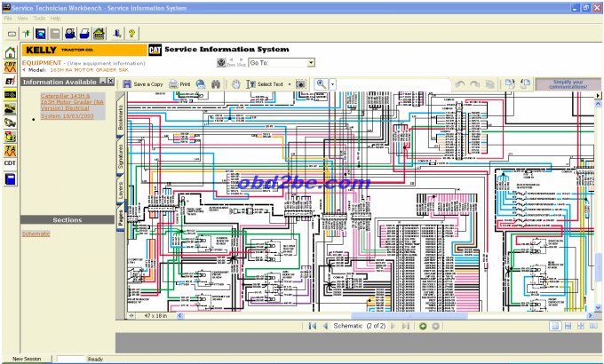Click Simplify your communications banner
Screen dimensions: 604x364
[568, 84]
